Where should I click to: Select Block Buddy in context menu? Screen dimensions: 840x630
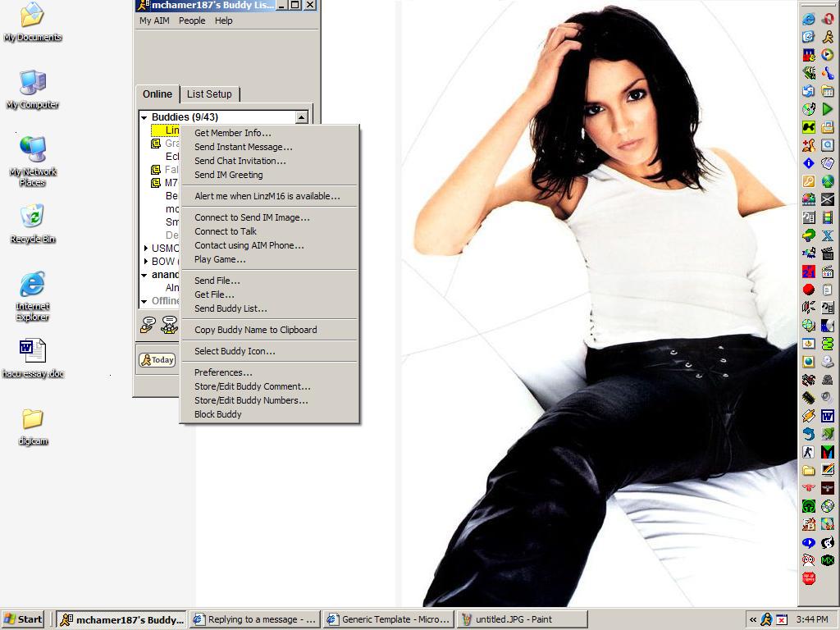pos(217,414)
